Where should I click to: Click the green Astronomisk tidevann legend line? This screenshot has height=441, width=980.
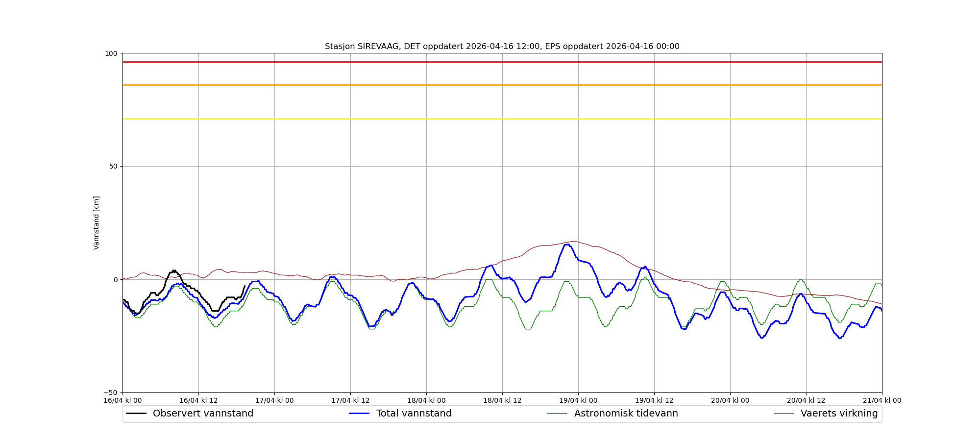pos(557,414)
